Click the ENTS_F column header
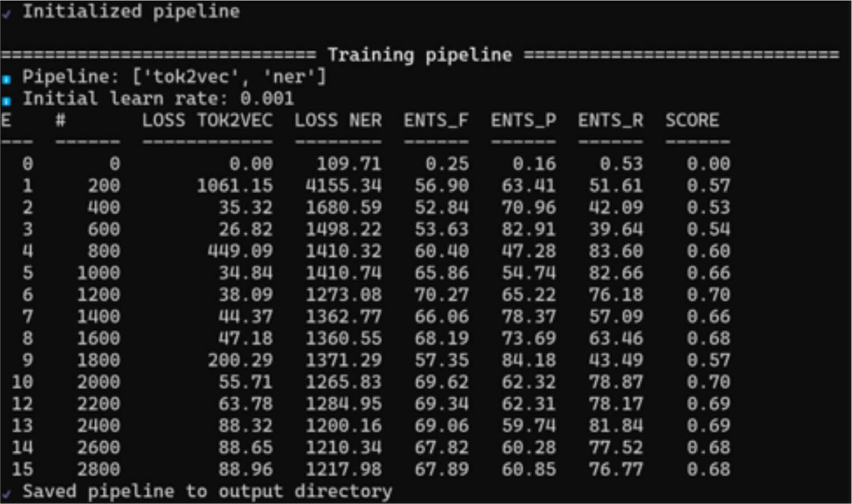This screenshot has height=504, width=852. 436,120
